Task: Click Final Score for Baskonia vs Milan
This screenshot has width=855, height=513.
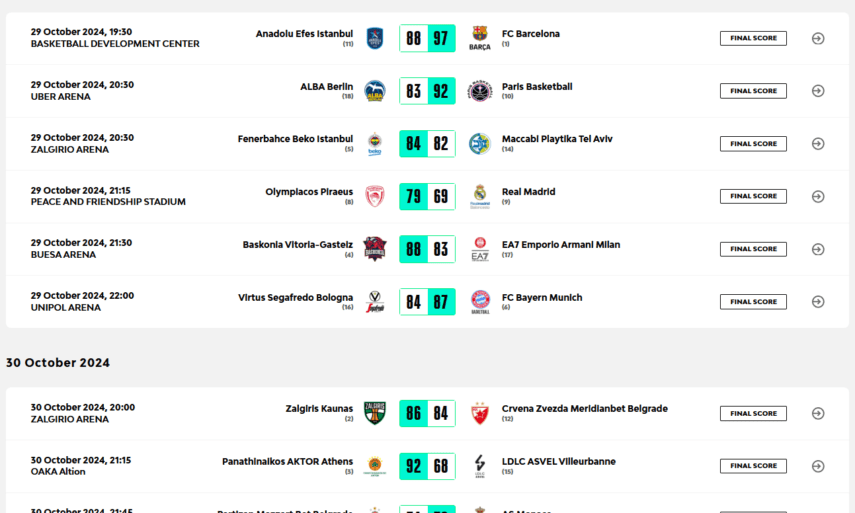Action: [x=753, y=249]
